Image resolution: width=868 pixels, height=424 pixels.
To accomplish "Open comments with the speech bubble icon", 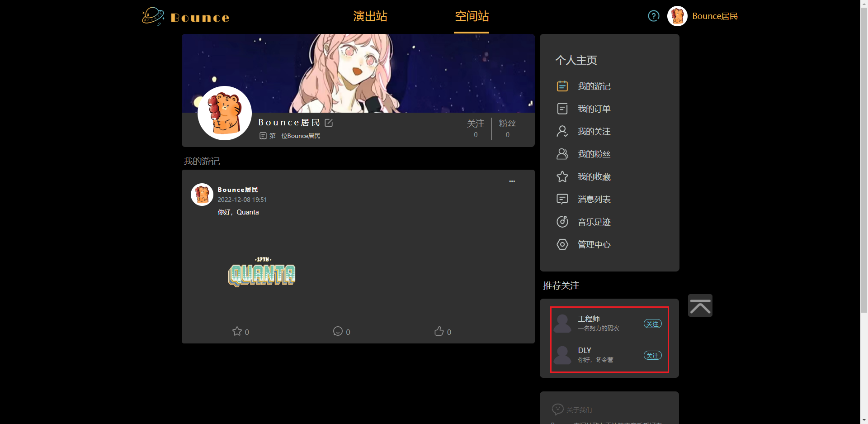I will pyautogui.click(x=338, y=331).
